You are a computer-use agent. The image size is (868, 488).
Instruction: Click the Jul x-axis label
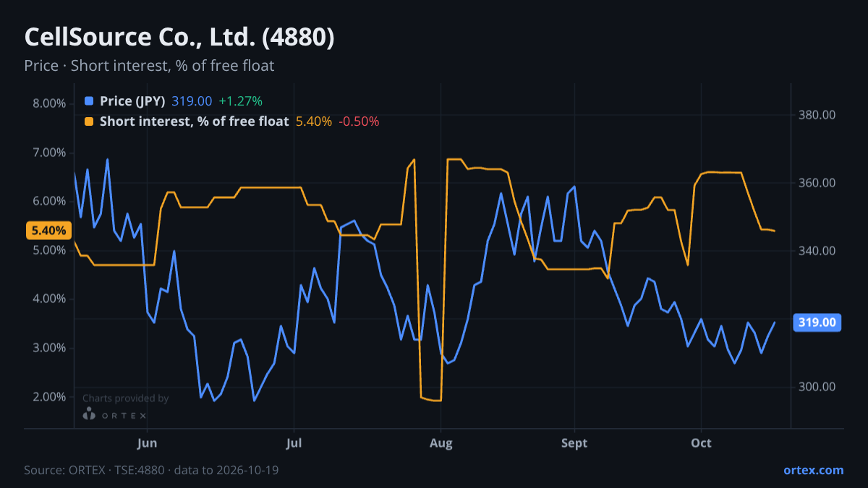(294, 442)
